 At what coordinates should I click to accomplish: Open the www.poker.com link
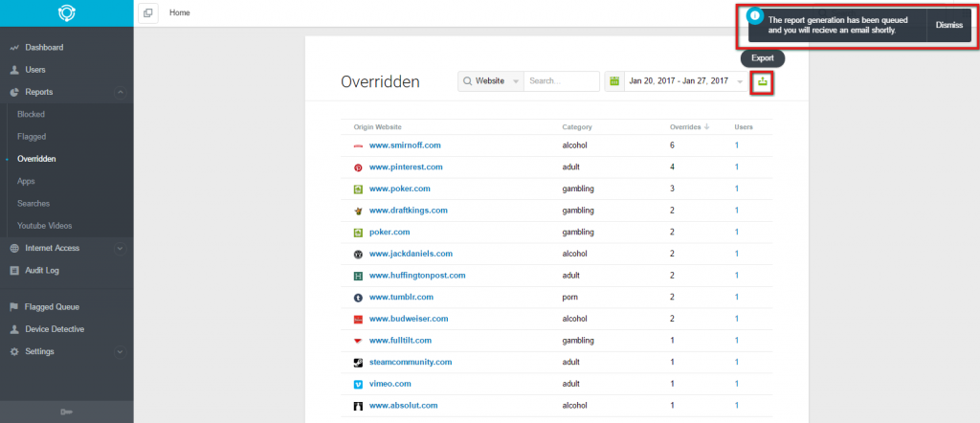point(399,189)
